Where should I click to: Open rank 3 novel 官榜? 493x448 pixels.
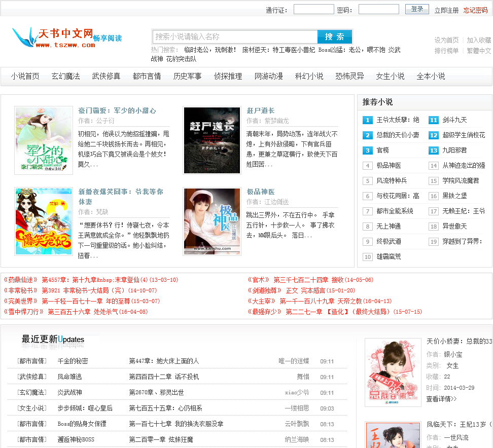[x=382, y=150]
